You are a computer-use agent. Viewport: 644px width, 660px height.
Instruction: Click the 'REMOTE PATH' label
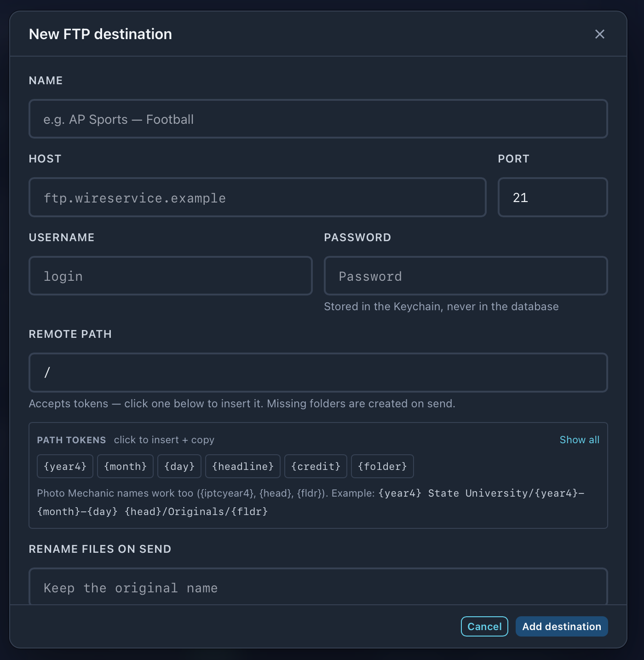click(70, 334)
